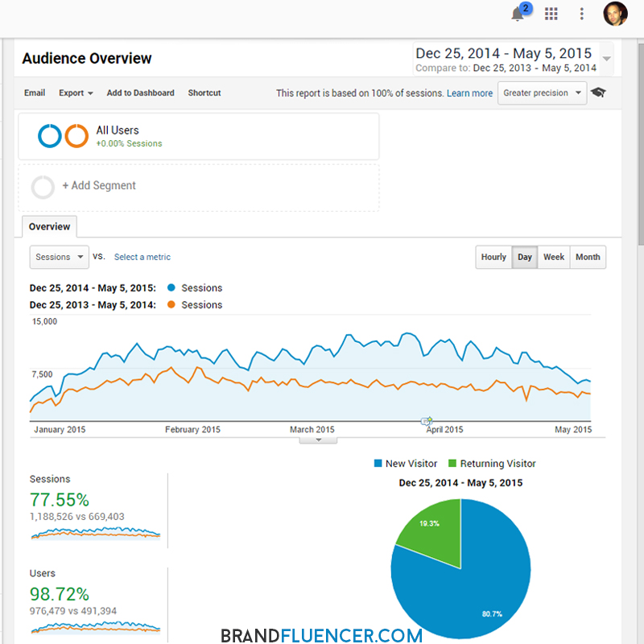This screenshot has width=644, height=644.
Task: Select the Overview tab
Action: pyautogui.click(x=49, y=227)
